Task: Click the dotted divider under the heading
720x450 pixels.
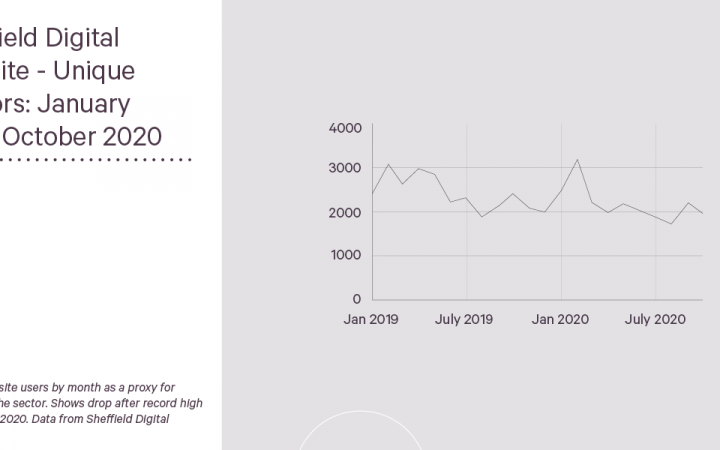Action: coord(96,160)
